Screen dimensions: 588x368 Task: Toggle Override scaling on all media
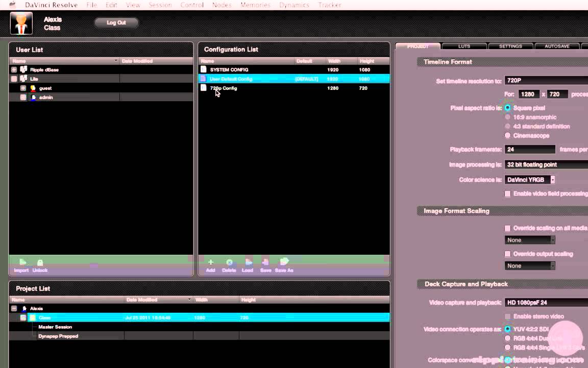coord(508,228)
